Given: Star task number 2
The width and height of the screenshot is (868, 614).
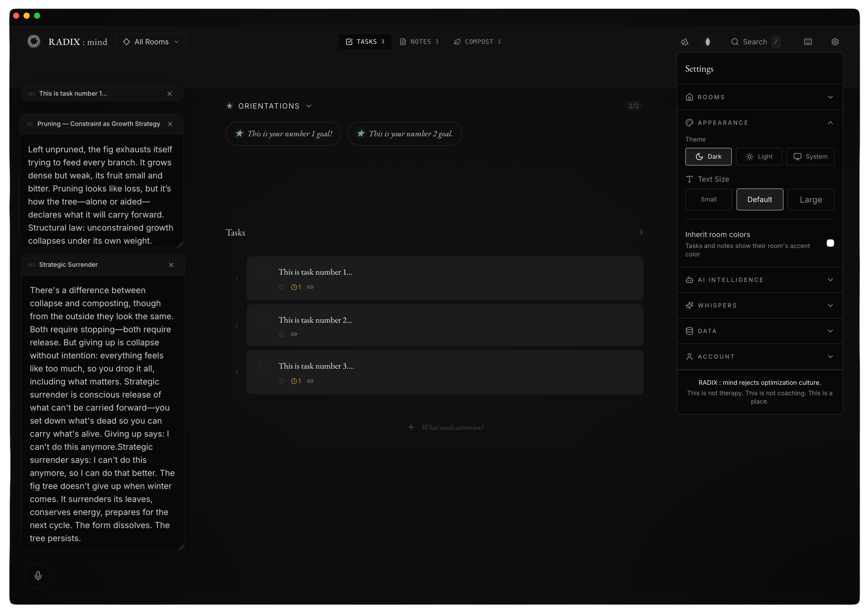Looking at the screenshot, I should (281, 334).
